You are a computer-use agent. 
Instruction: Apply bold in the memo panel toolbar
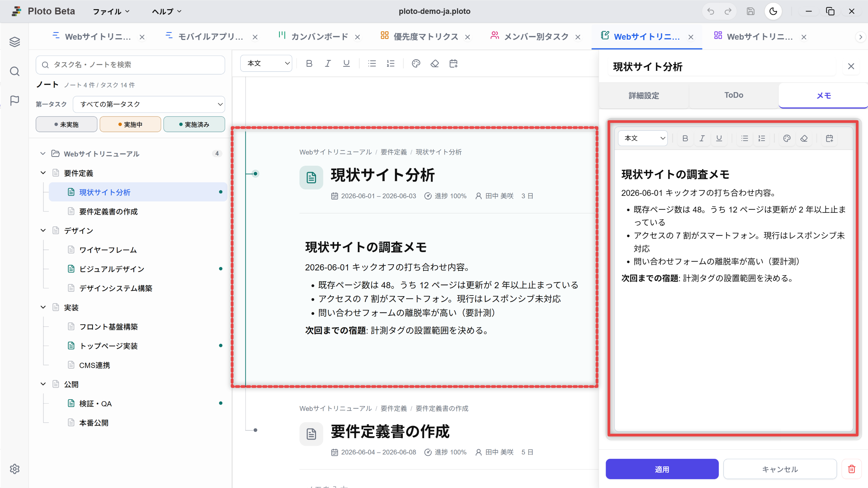tap(685, 138)
